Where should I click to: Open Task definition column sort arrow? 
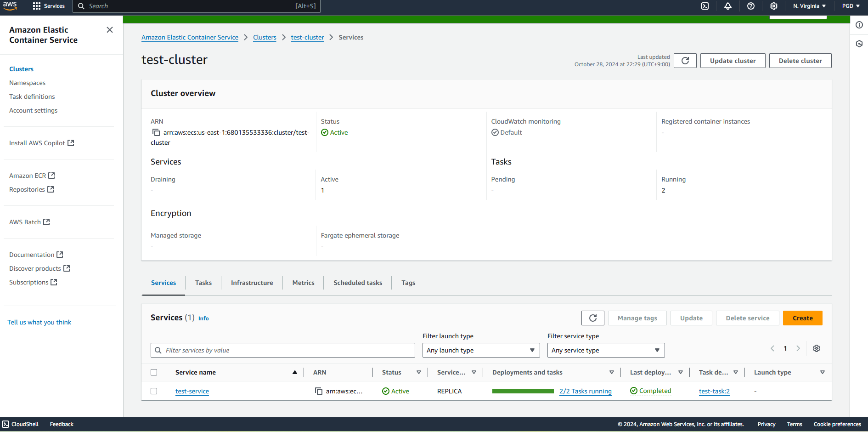pos(736,372)
